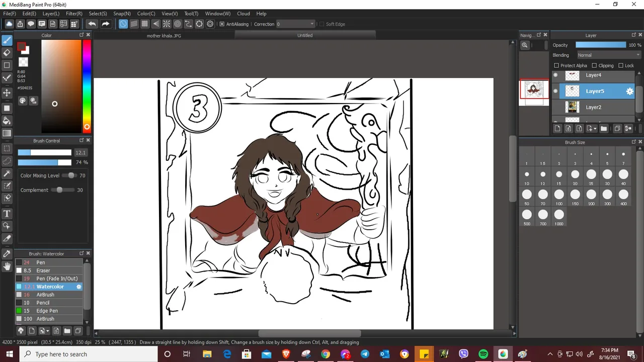The image size is (644, 362).
Task: Enable the concentric circle snap icon
Action: [178, 24]
